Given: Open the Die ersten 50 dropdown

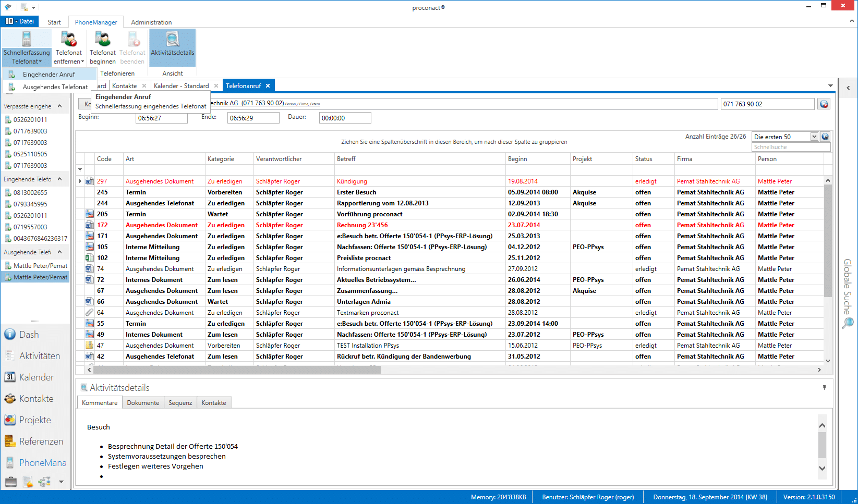Looking at the screenshot, I should click(814, 137).
